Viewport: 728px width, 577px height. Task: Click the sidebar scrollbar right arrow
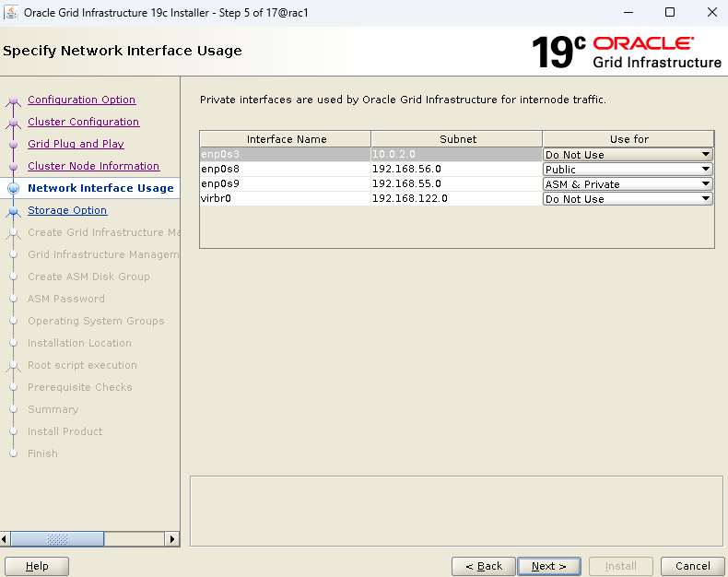pyautogui.click(x=172, y=539)
